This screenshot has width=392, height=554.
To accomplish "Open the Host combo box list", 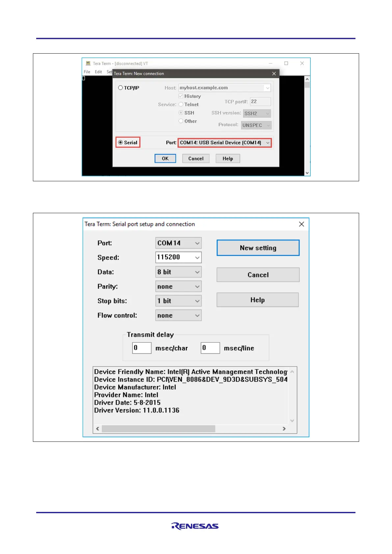I will tap(267, 88).
